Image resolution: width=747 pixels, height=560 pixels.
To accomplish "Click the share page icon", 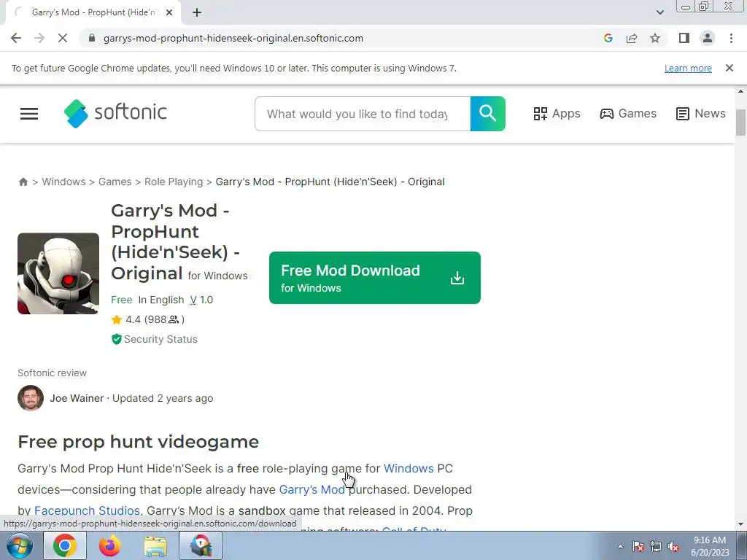I will coord(632,38).
